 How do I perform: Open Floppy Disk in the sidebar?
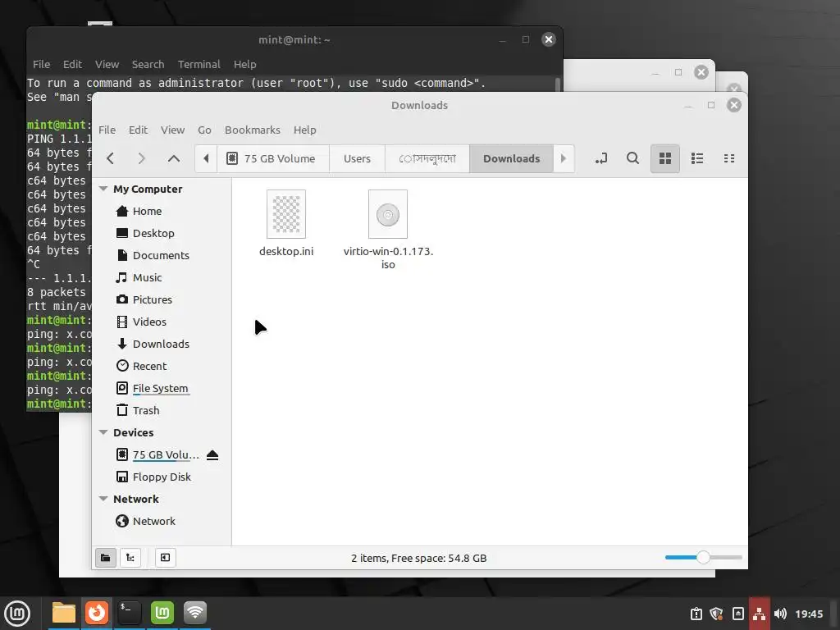click(x=162, y=477)
